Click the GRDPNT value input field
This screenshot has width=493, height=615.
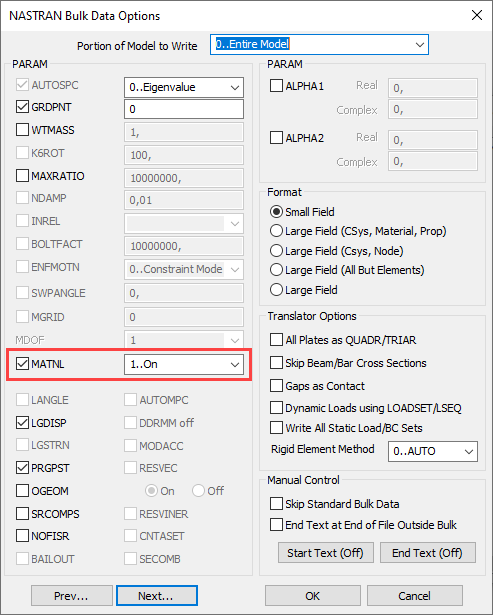184,109
